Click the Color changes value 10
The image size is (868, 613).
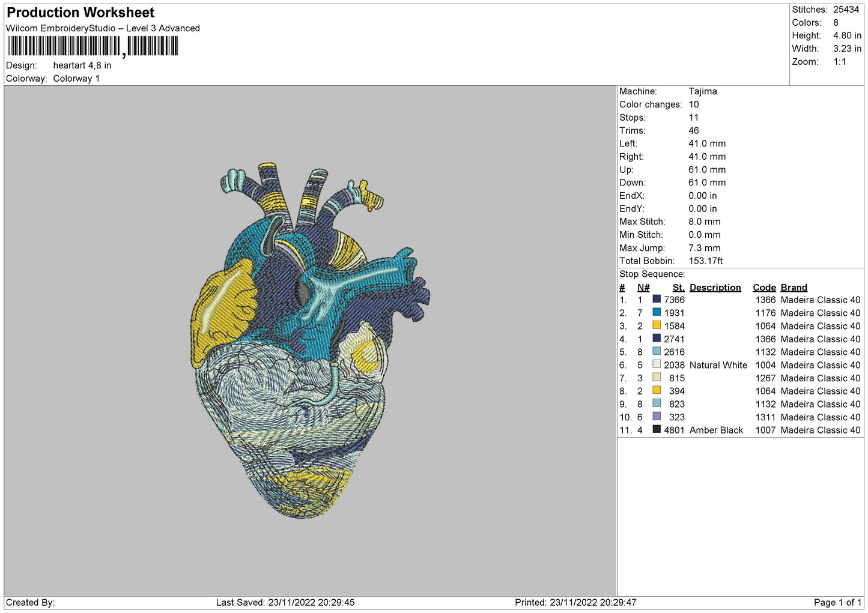pyautogui.click(x=693, y=104)
